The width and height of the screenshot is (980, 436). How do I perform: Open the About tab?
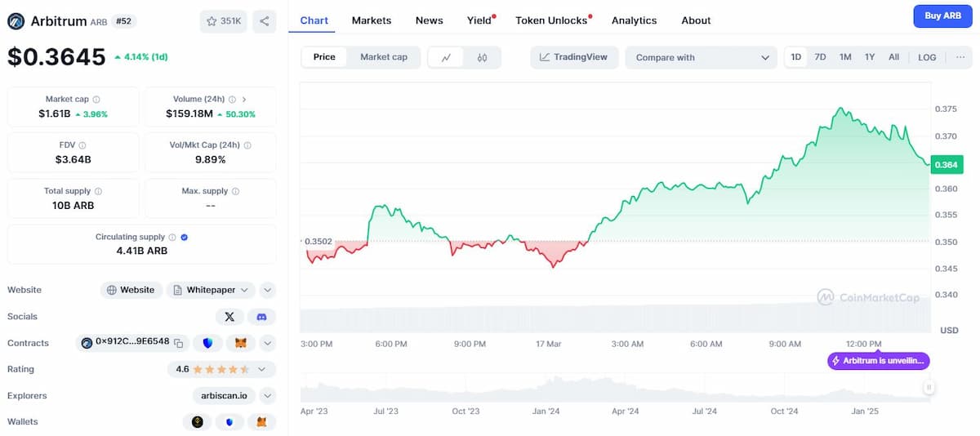pyautogui.click(x=696, y=20)
